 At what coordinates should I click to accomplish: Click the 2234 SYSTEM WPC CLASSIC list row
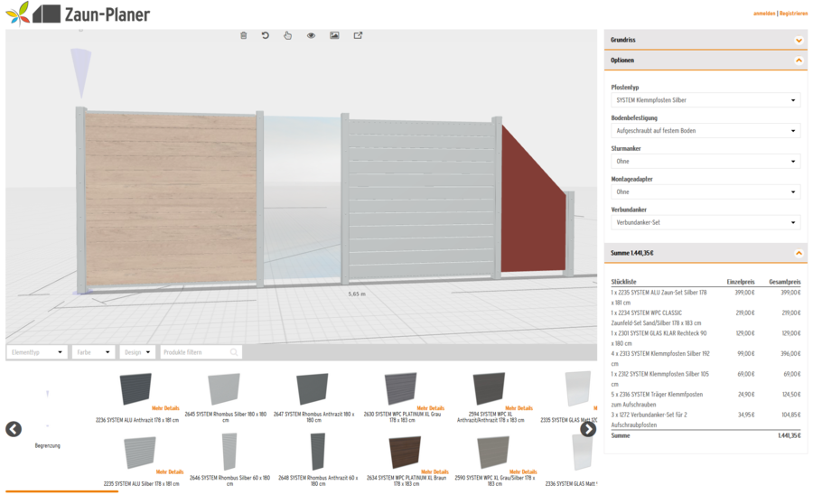pyautogui.click(x=706, y=318)
